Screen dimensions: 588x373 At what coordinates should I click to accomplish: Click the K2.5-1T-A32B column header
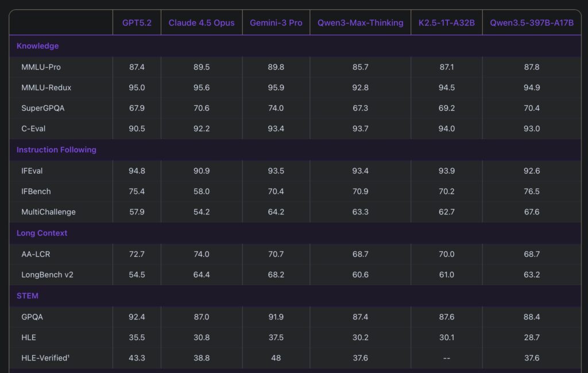[446, 23]
